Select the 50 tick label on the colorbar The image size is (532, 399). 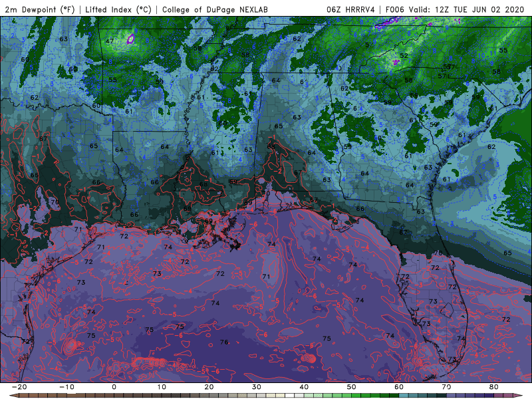352,387
